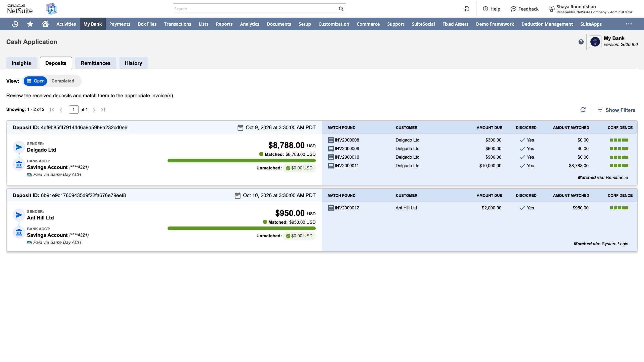Jump to last page of deposits
The height and width of the screenshot is (362, 644).
(x=103, y=110)
